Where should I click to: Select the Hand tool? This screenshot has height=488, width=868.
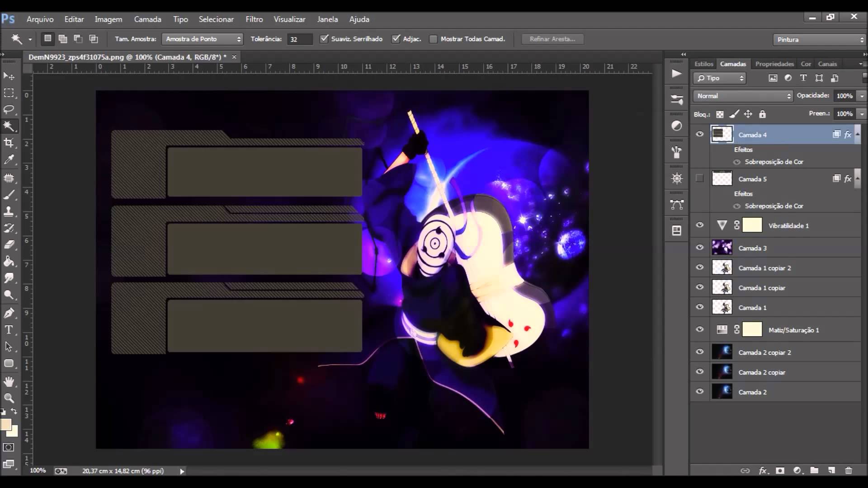pyautogui.click(x=9, y=382)
